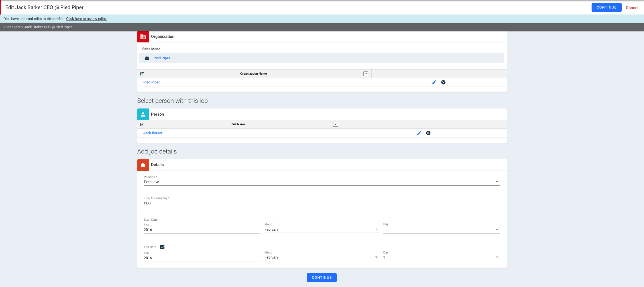This screenshot has height=287, width=644.
Task: Click the orange Details briefcase icon
Action: (143, 165)
